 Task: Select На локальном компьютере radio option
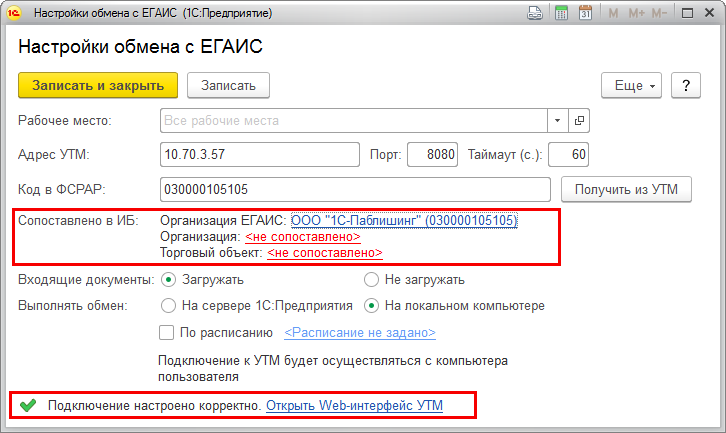[371, 306]
